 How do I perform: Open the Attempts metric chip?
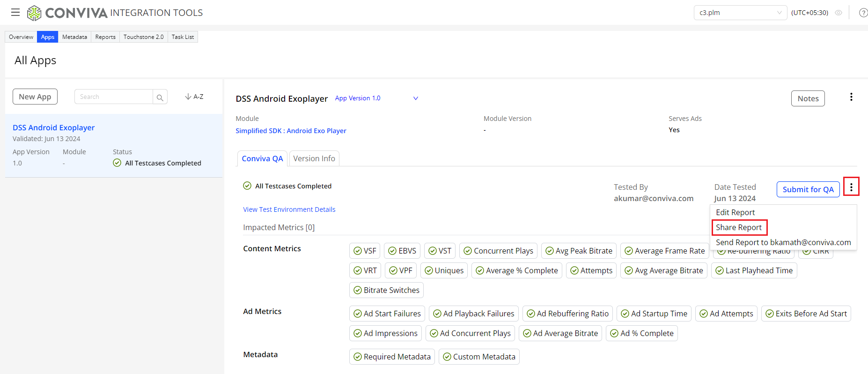(591, 270)
